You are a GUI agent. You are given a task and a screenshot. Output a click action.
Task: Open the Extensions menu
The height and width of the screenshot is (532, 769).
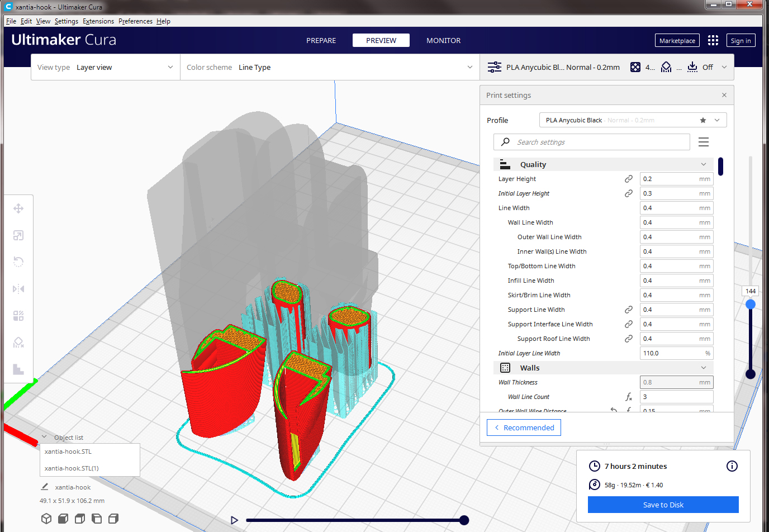[x=98, y=21]
